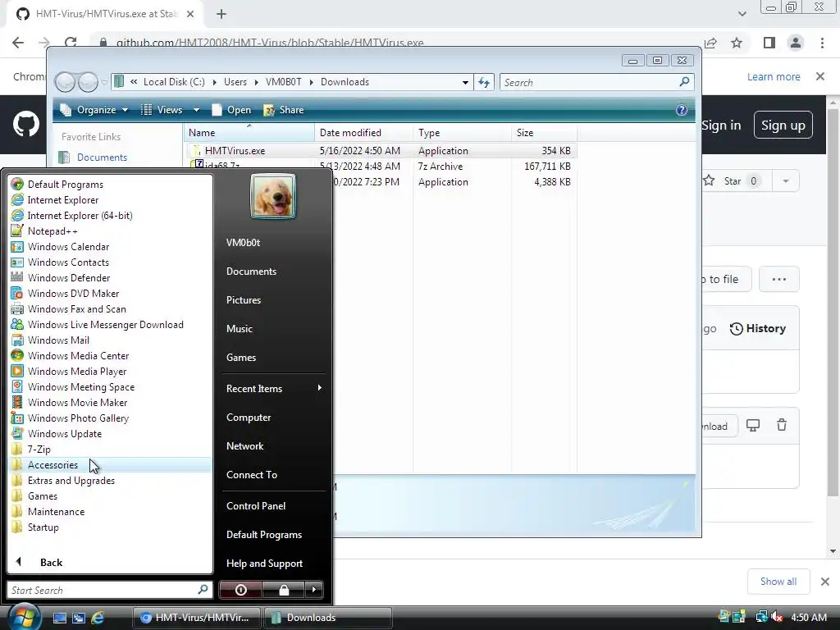This screenshot has height=630, width=840.
Task: Open the Organize dropdown in Explorer
Action: [x=94, y=110]
